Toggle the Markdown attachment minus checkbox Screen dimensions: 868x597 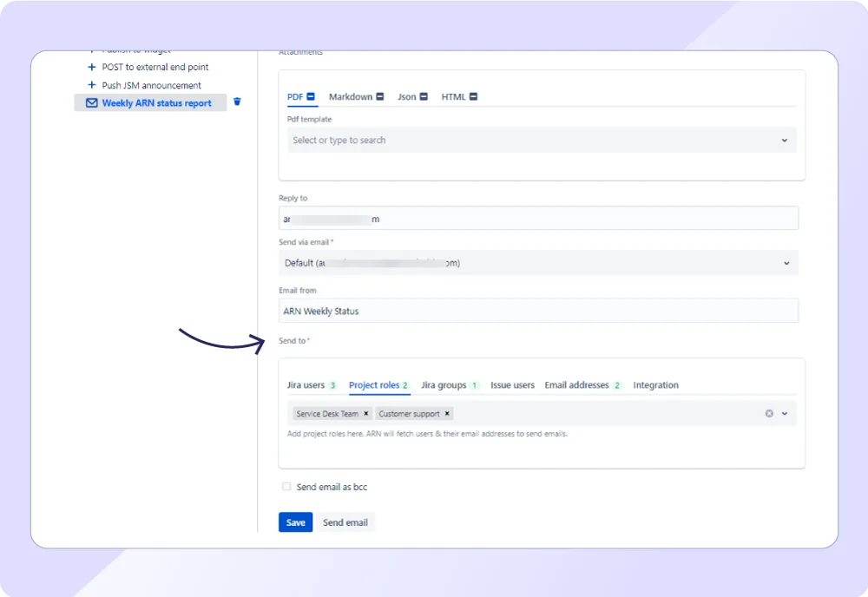[x=380, y=96]
